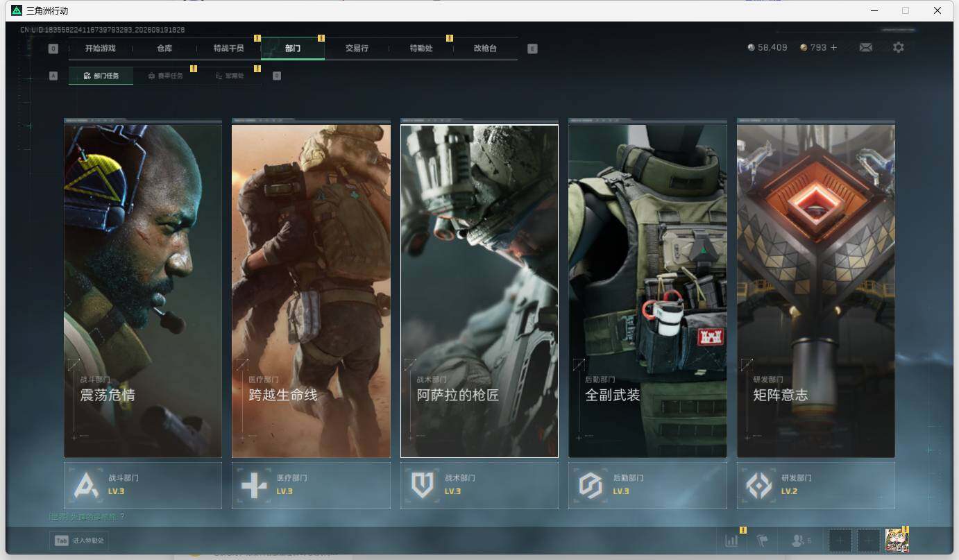
Task: Click the Q key hint before 开始游戏
Action: pyautogui.click(x=53, y=49)
